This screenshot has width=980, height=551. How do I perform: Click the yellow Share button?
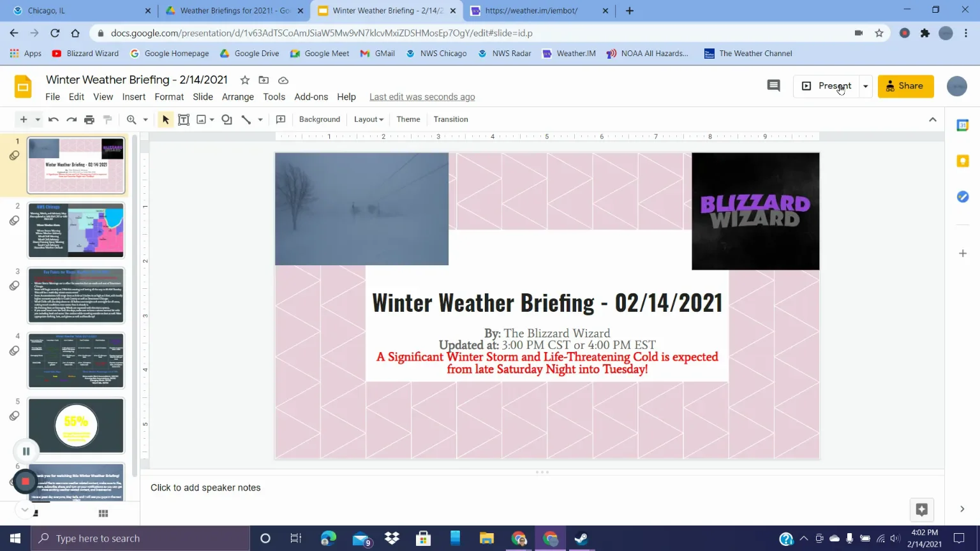tap(905, 86)
